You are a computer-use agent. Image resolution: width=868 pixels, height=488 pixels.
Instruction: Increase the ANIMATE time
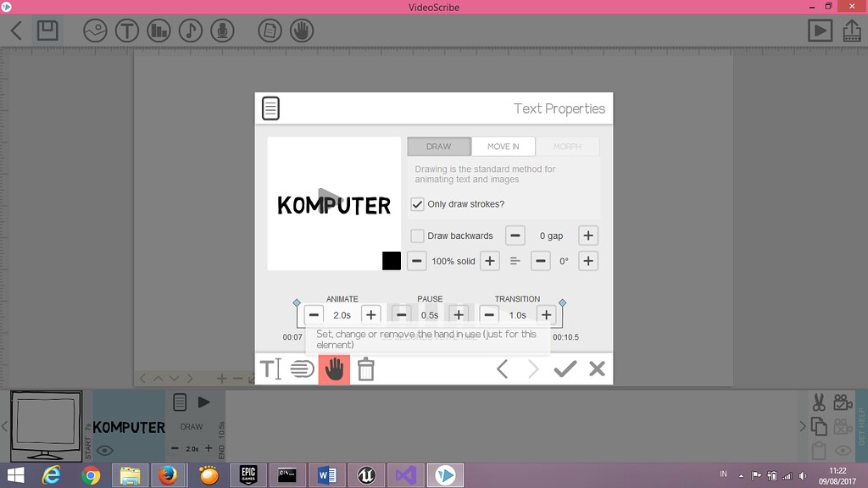pyautogui.click(x=371, y=315)
